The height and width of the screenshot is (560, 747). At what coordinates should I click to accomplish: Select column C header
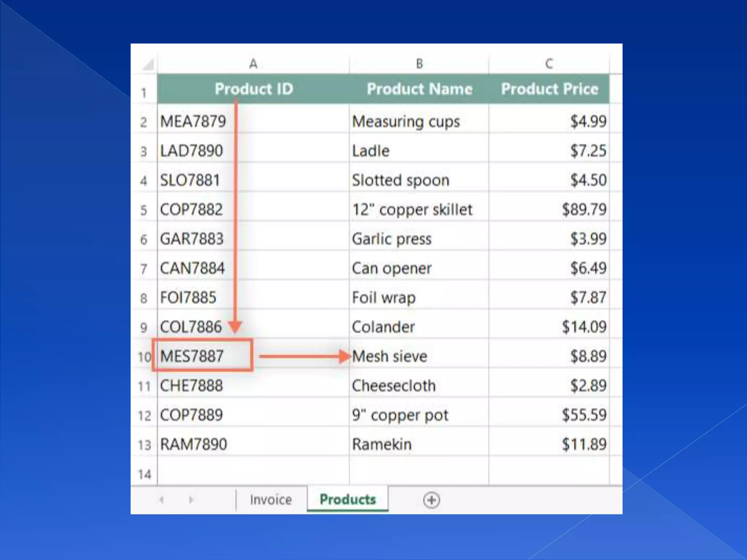tap(549, 64)
